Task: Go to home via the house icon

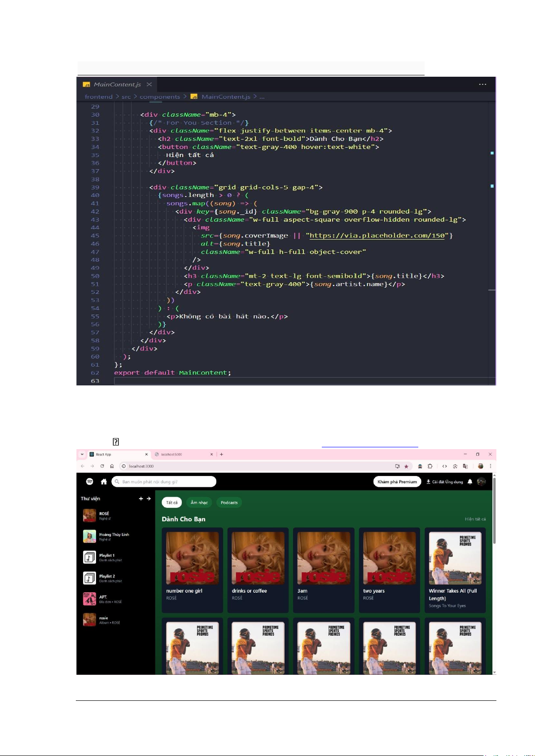Action: [x=104, y=481]
